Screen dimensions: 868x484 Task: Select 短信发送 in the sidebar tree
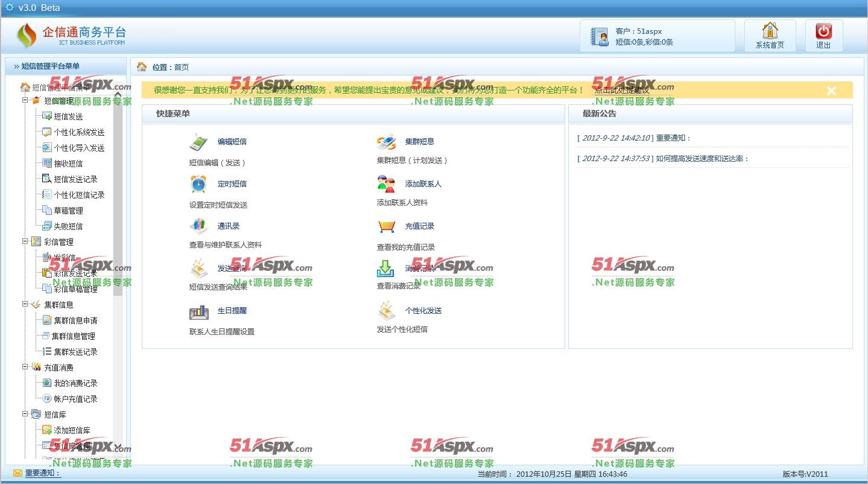pos(69,116)
